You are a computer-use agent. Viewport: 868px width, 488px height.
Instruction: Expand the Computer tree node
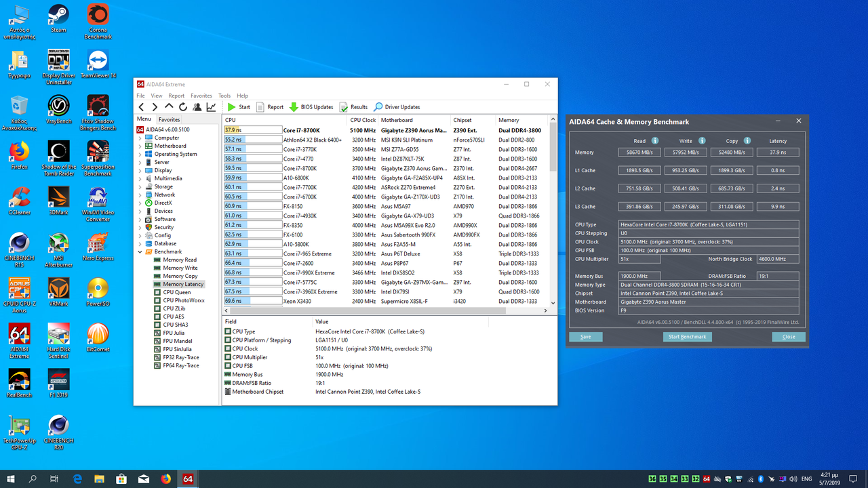point(140,138)
